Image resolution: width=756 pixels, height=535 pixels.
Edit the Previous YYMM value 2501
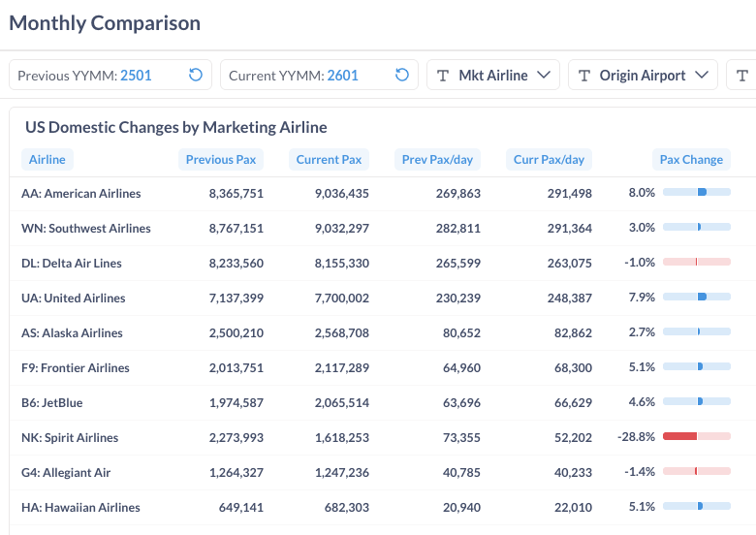coord(136,76)
